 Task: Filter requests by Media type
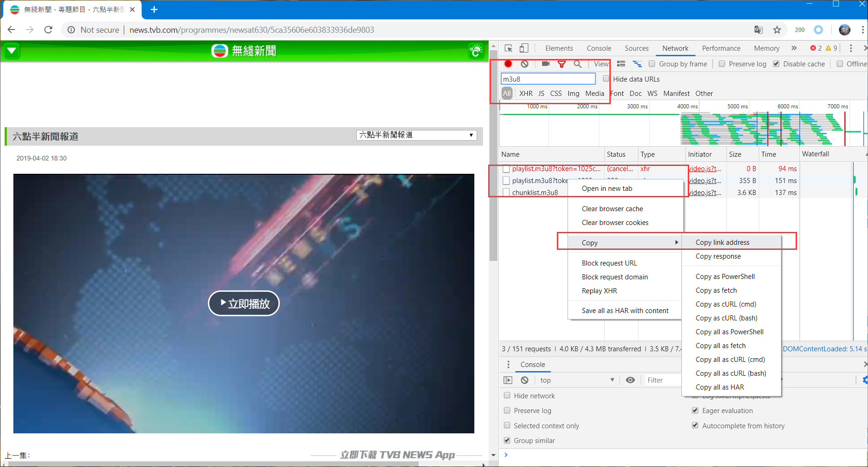[595, 94]
